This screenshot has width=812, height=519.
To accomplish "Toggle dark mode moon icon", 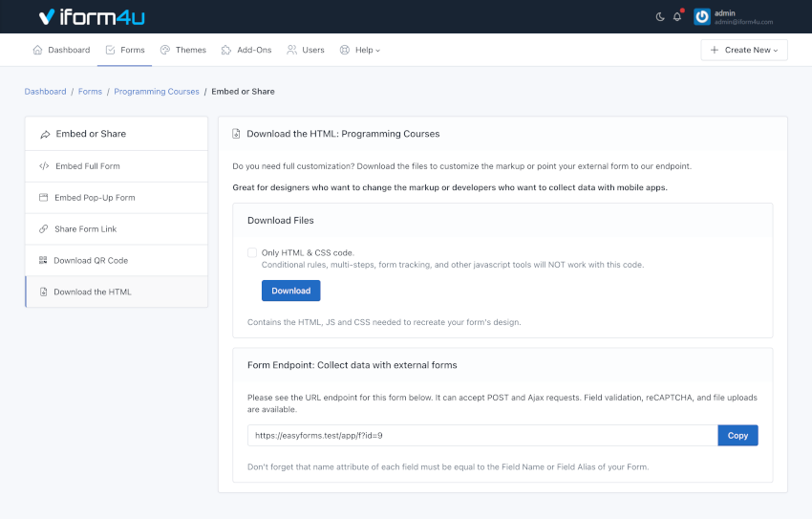I will pyautogui.click(x=660, y=17).
